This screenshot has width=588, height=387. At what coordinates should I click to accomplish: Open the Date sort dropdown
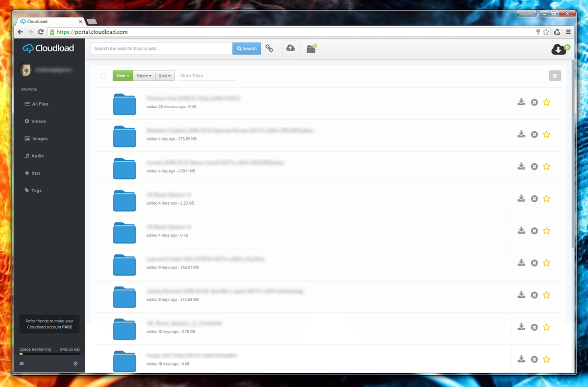(122, 75)
